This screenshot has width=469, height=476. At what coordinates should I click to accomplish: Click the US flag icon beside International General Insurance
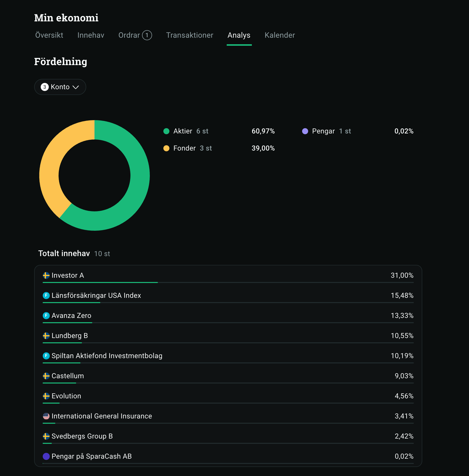(46, 416)
